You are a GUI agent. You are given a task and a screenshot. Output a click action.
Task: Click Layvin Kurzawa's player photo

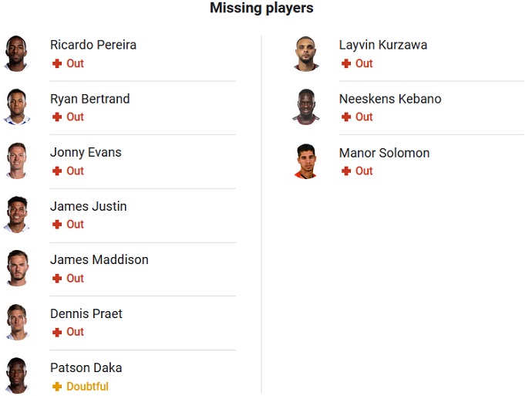(305, 53)
